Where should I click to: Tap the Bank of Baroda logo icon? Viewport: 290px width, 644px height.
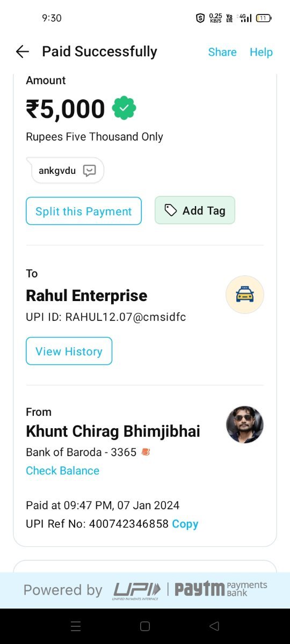146,452
